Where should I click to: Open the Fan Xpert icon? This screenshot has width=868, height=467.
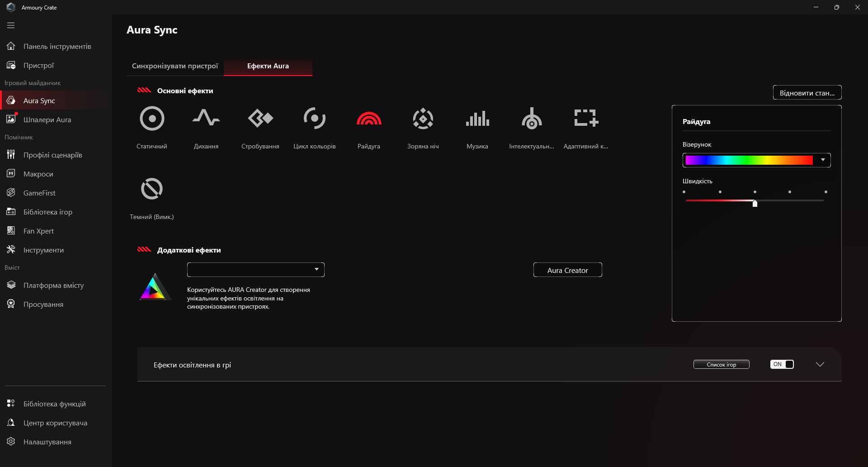(x=11, y=231)
